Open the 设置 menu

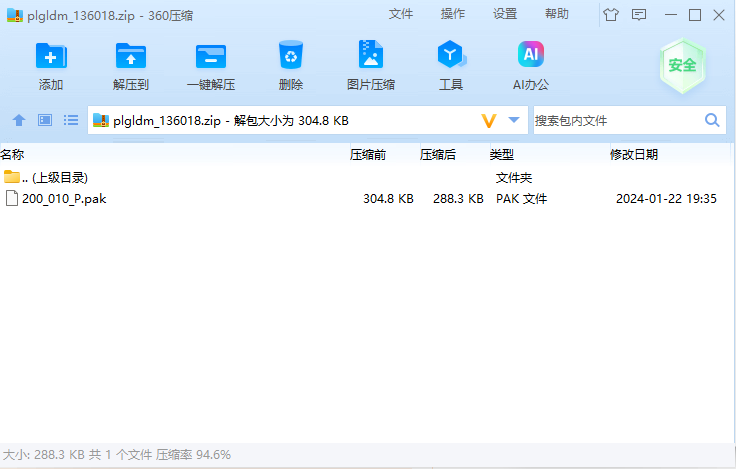(505, 14)
